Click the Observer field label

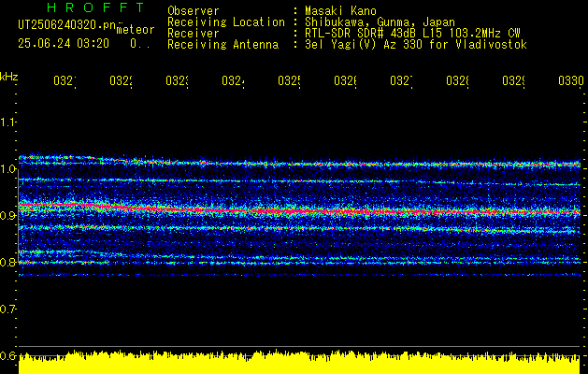point(194,10)
